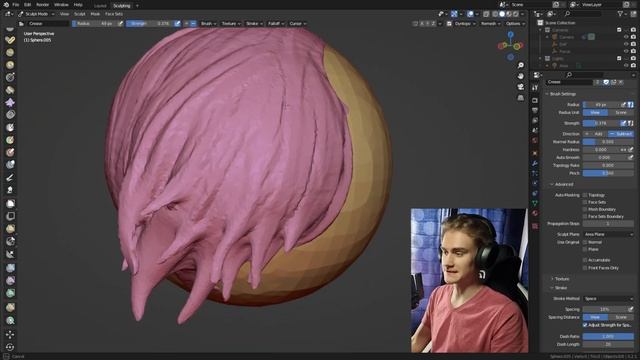
Task: Select the Move transform tool
Action: pyautogui.click(x=10, y=334)
